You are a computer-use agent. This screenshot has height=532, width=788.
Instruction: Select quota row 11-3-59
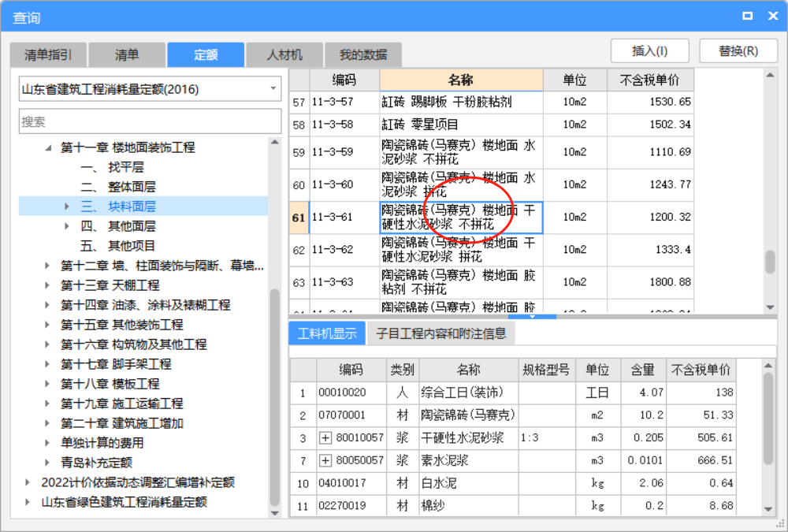click(492, 152)
